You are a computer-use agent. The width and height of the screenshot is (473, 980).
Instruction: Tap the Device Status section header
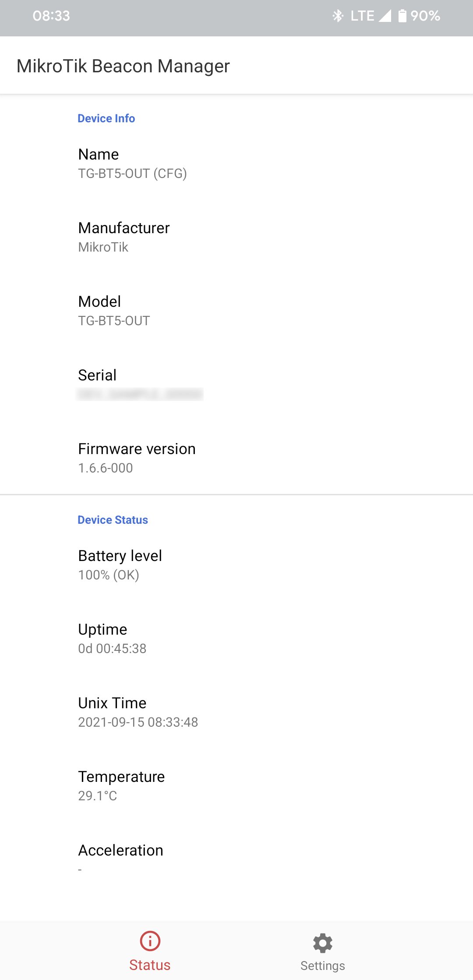coord(113,520)
